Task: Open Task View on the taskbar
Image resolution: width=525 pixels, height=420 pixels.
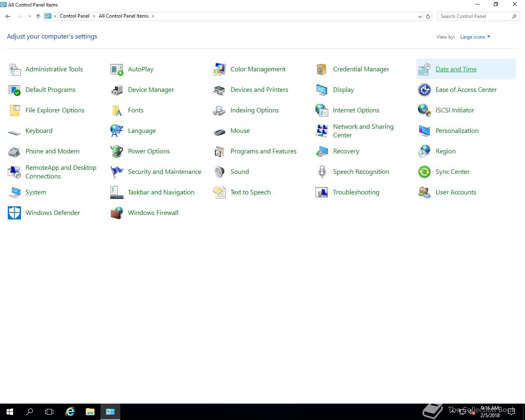Action: (x=49, y=412)
